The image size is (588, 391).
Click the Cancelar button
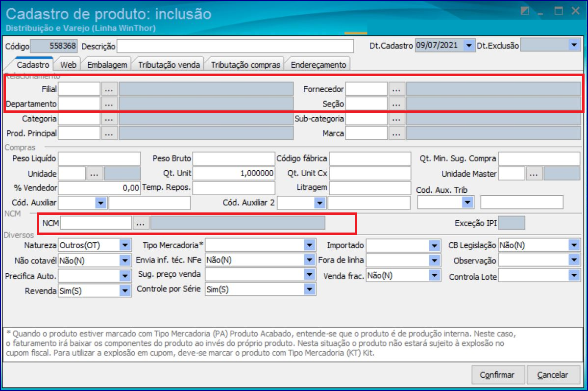[552, 375]
